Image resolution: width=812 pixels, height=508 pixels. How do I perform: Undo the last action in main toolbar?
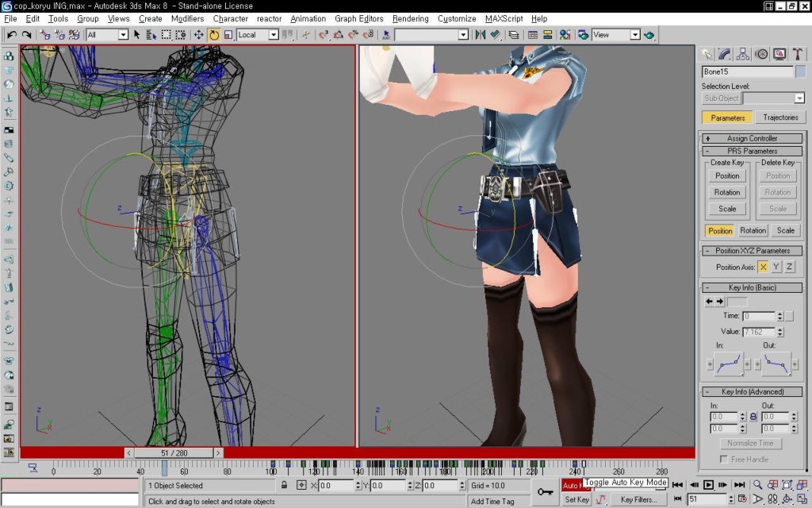pos(11,35)
